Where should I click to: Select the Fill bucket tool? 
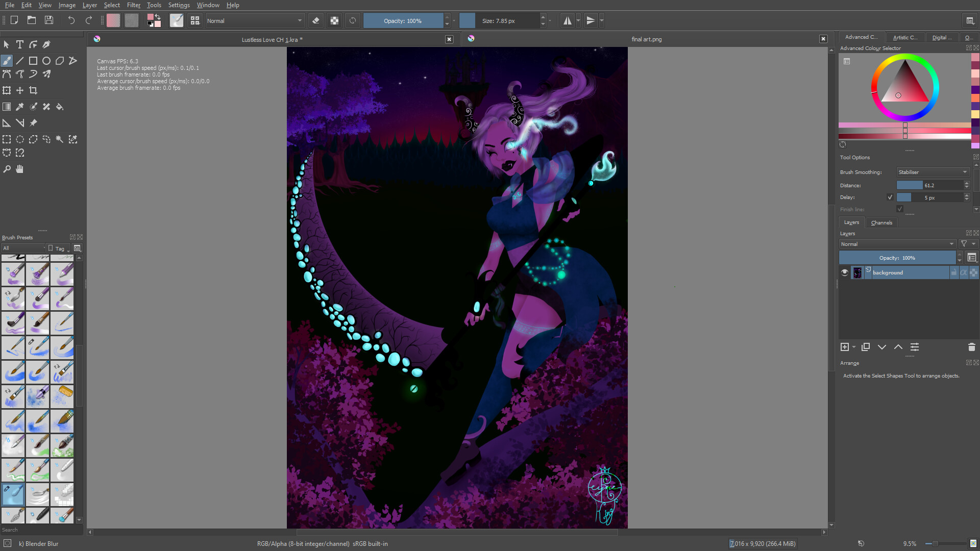[60, 107]
